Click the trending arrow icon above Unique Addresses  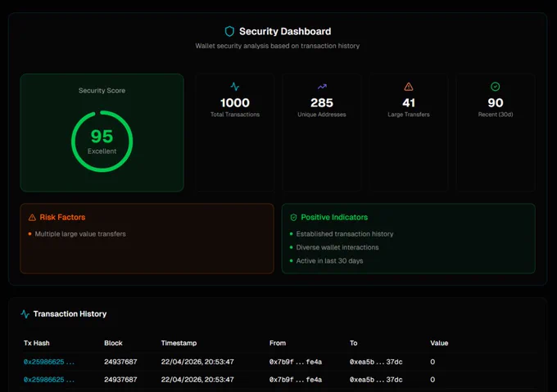(x=322, y=87)
